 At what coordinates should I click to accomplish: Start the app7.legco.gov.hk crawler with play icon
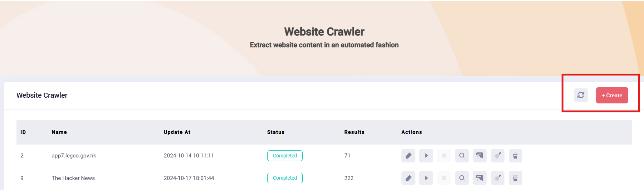tap(426, 156)
